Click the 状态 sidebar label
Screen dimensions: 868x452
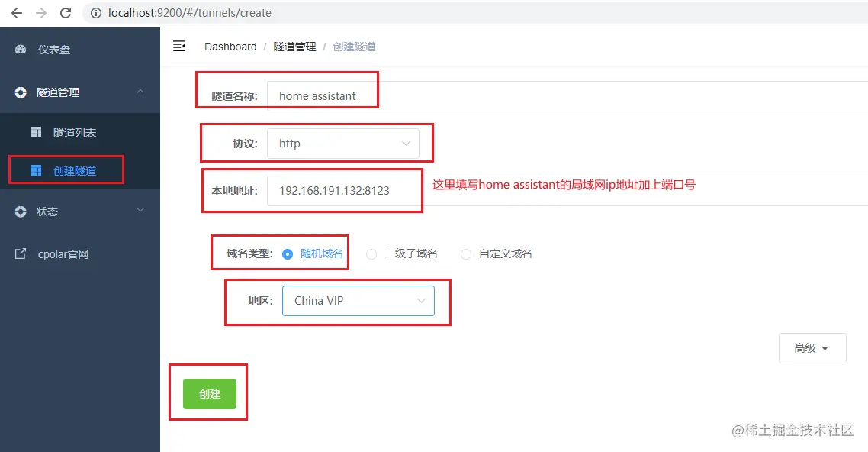[47, 211]
